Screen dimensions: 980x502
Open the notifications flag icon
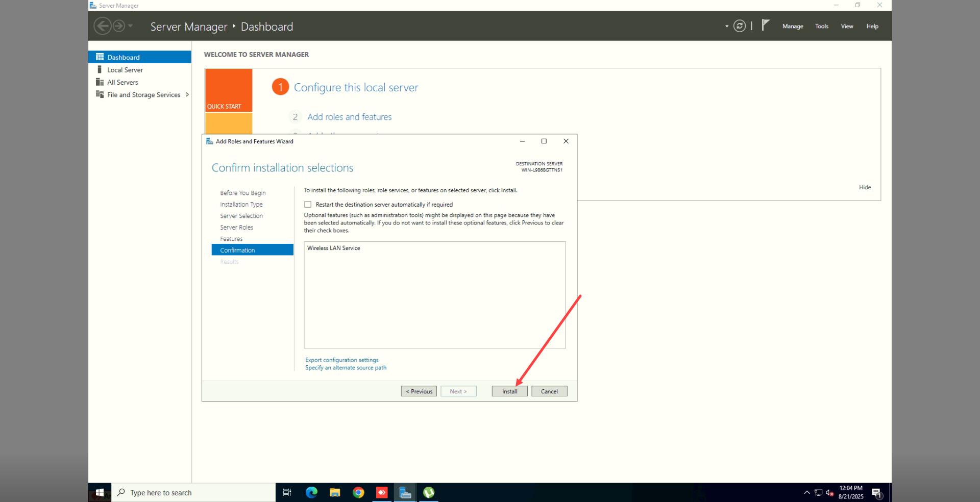click(765, 25)
